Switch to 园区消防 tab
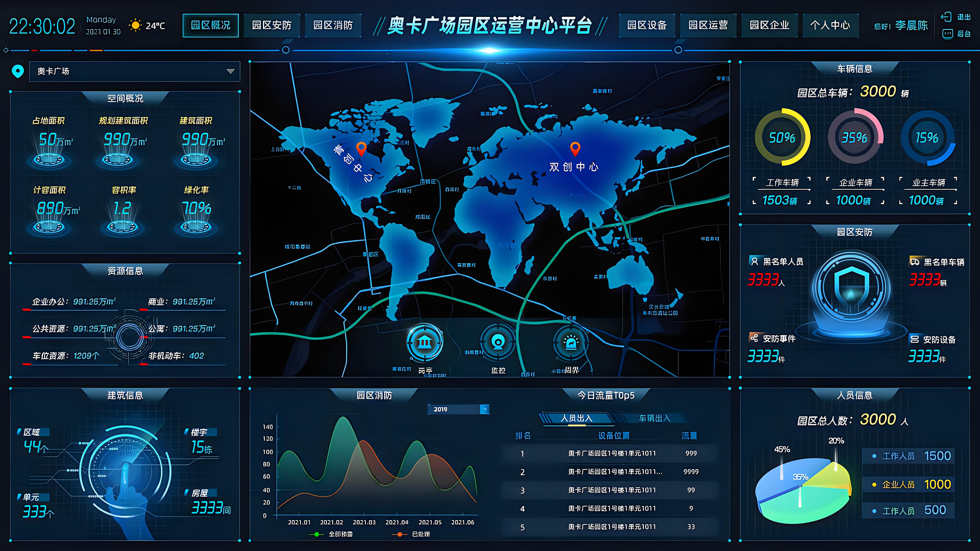This screenshot has height=551, width=980. point(333,25)
